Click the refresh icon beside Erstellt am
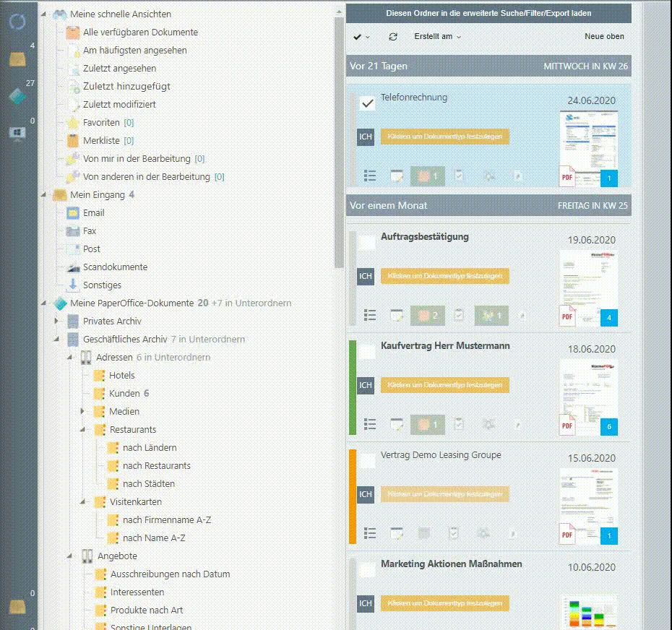 [x=393, y=37]
